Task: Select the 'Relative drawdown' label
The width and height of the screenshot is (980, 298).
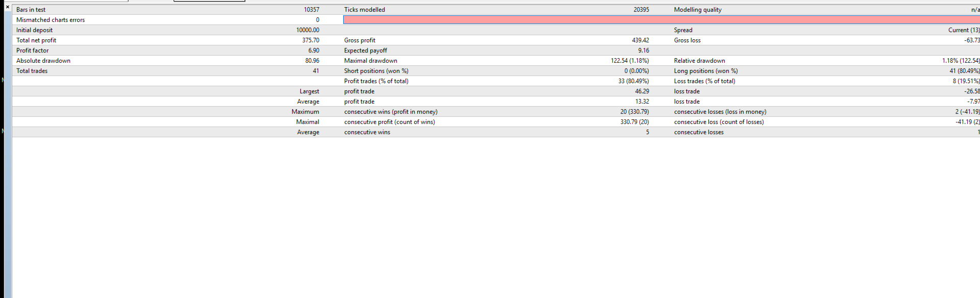Action: (700, 61)
